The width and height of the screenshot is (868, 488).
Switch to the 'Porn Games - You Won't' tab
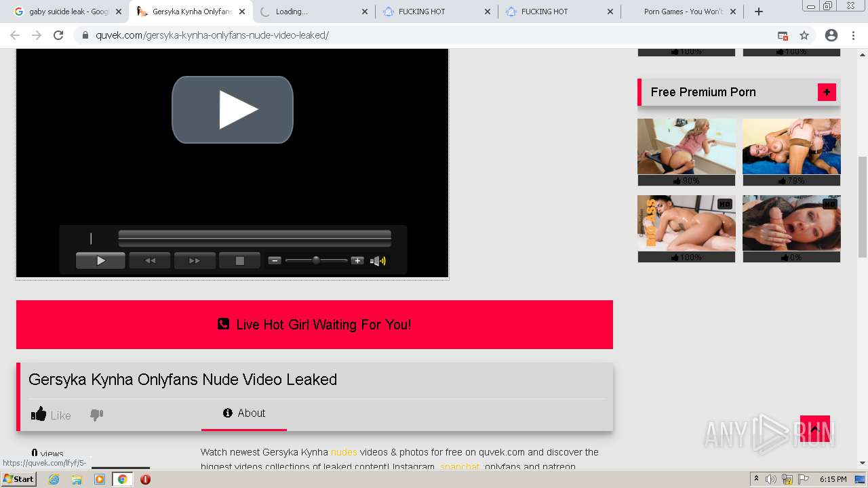click(683, 12)
